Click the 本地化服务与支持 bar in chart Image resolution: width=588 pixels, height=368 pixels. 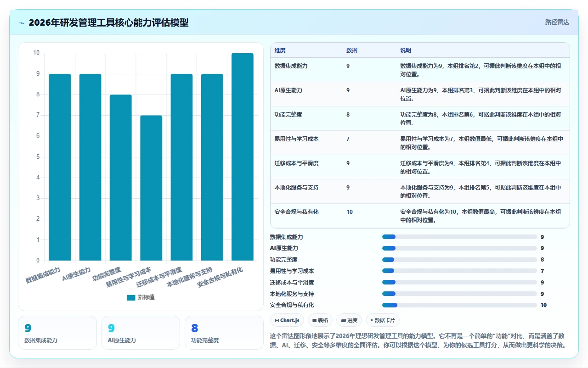tap(212, 167)
